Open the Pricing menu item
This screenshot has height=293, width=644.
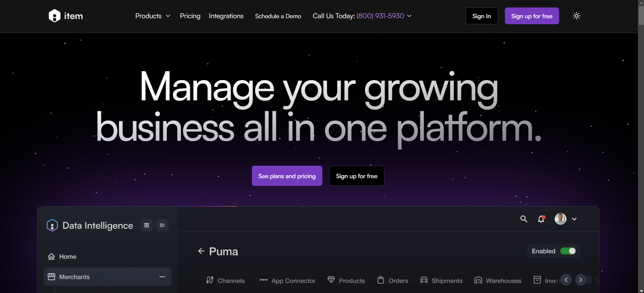190,16
